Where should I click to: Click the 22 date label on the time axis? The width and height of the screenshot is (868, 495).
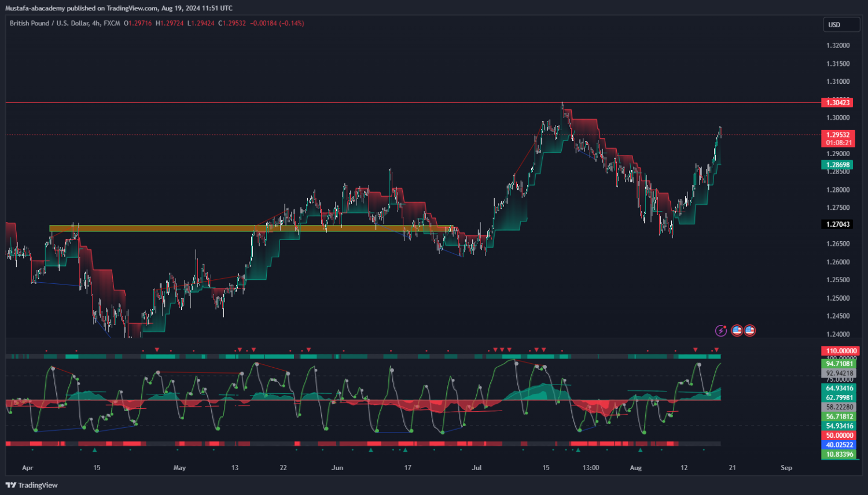pos(283,468)
